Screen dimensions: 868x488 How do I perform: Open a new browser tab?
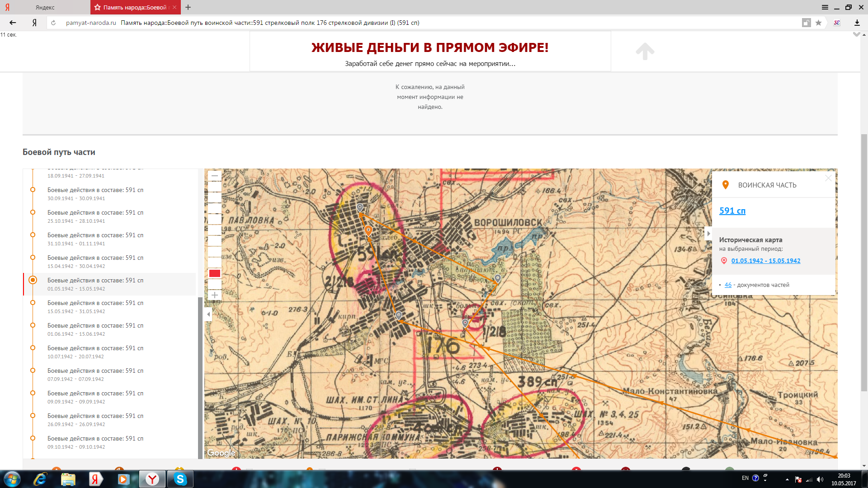[x=188, y=7]
